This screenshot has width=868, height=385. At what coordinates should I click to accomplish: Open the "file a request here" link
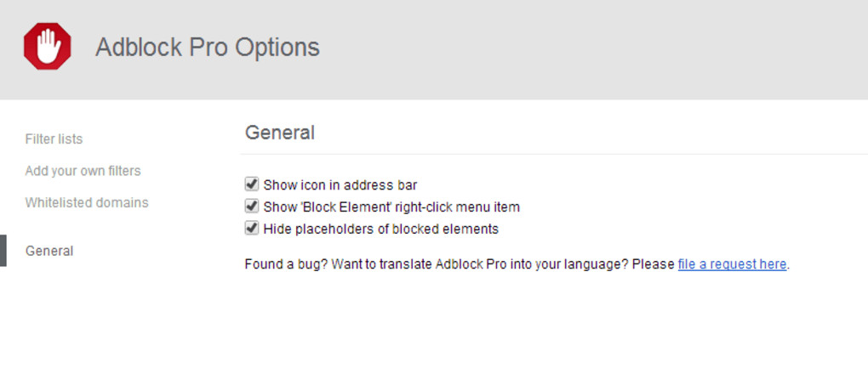click(732, 264)
